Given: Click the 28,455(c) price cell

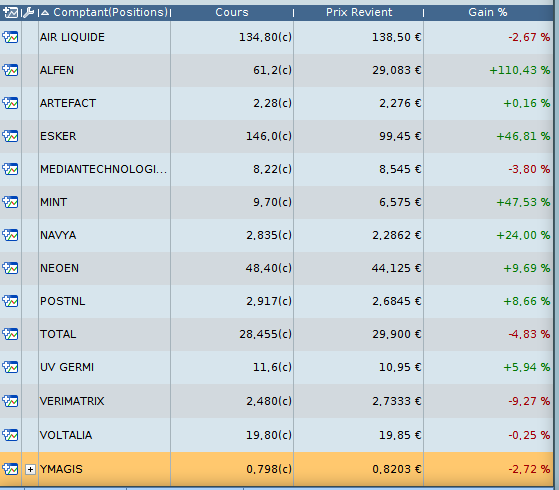Looking at the screenshot, I should (x=266, y=334).
